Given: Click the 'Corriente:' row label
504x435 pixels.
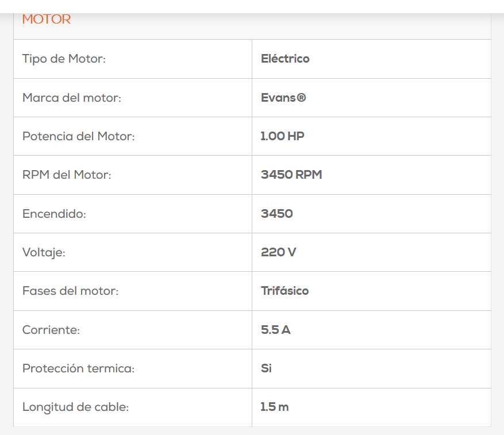Looking at the screenshot, I should 51,330.
